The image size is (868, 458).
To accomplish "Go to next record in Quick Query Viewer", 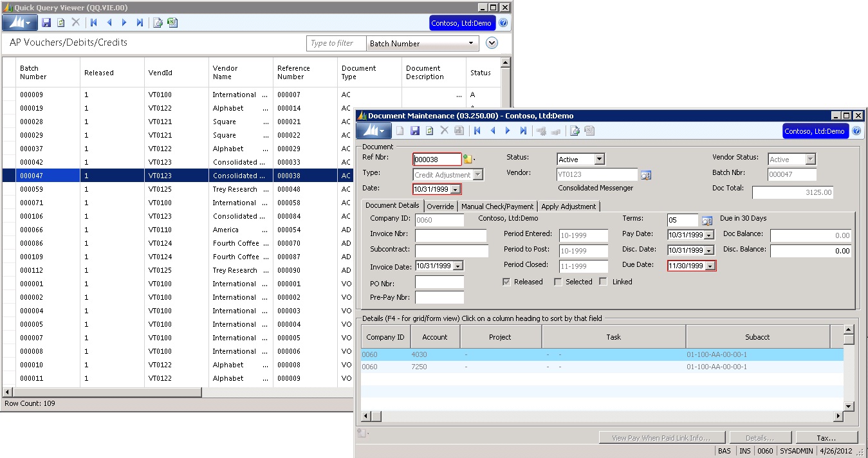I will click(x=124, y=23).
